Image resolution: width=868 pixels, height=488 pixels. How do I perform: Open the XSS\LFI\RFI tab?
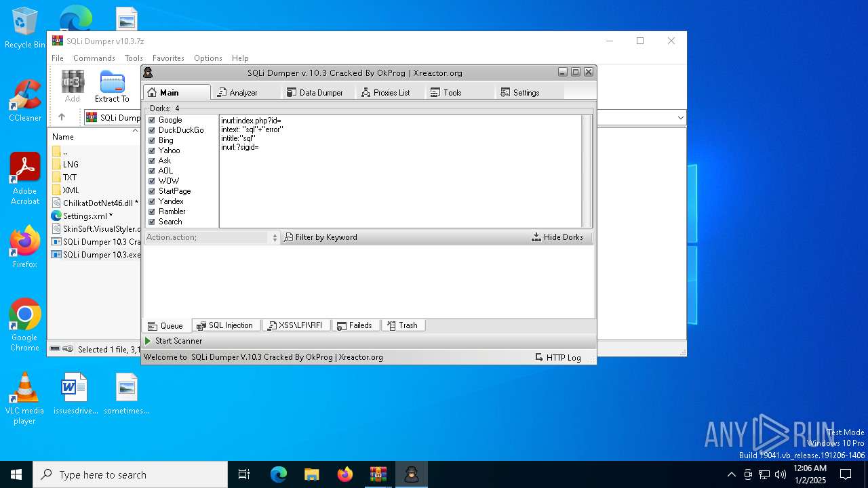tap(296, 325)
